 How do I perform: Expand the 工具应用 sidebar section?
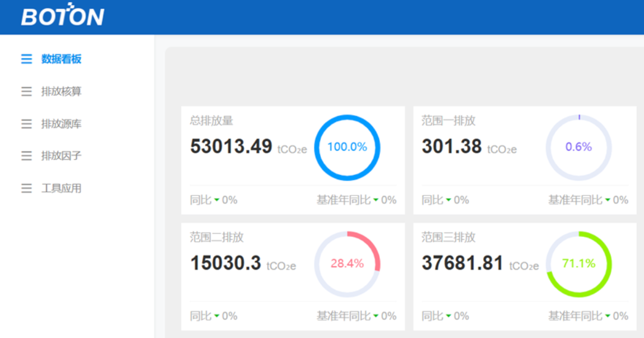(x=61, y=188)
